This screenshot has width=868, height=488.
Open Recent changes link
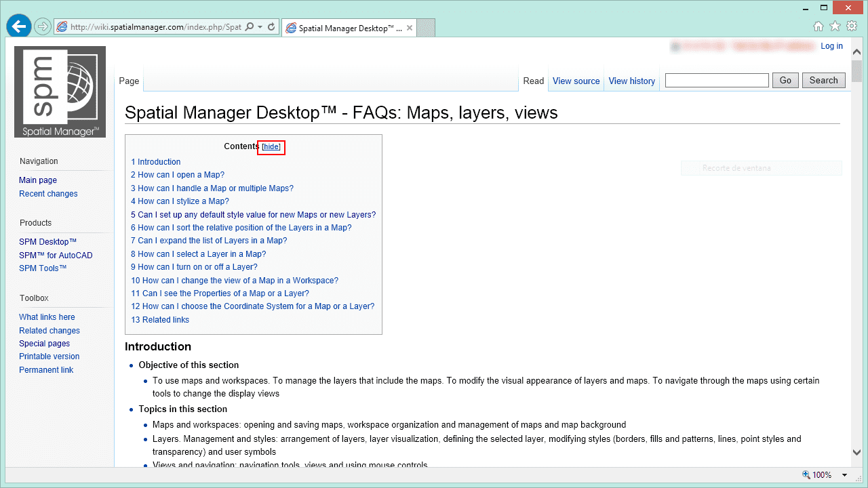coord(48,194)
